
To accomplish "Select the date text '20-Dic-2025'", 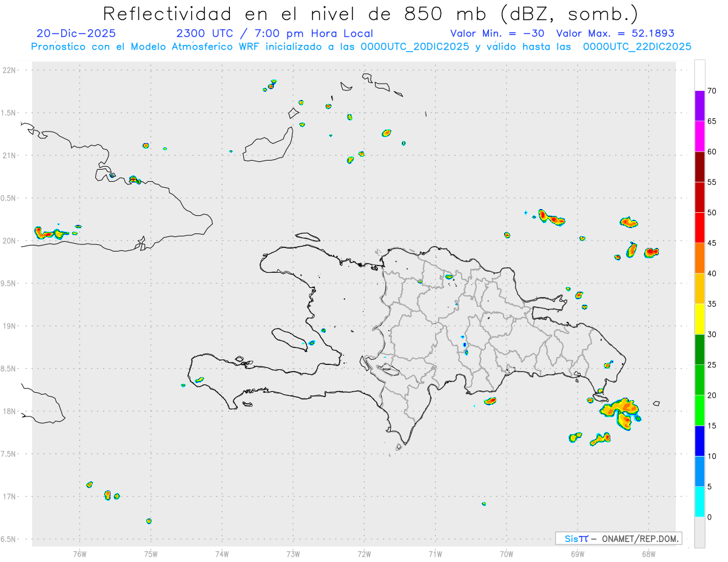I will tap(76, 33).
